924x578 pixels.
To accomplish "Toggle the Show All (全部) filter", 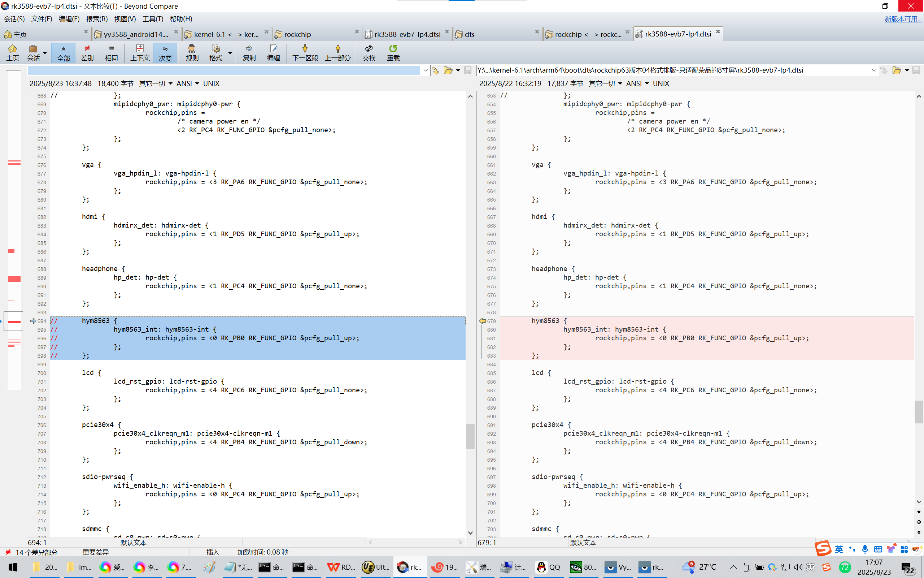I will pos(64,53).
